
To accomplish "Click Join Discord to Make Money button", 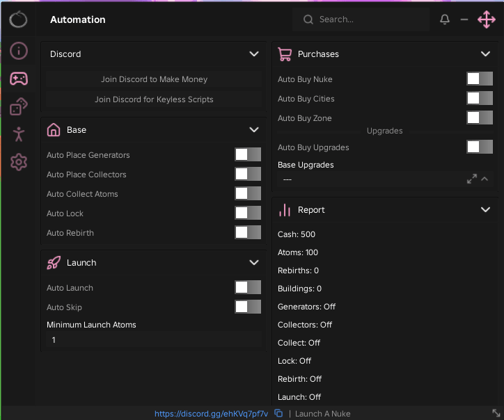I will 154,79.
